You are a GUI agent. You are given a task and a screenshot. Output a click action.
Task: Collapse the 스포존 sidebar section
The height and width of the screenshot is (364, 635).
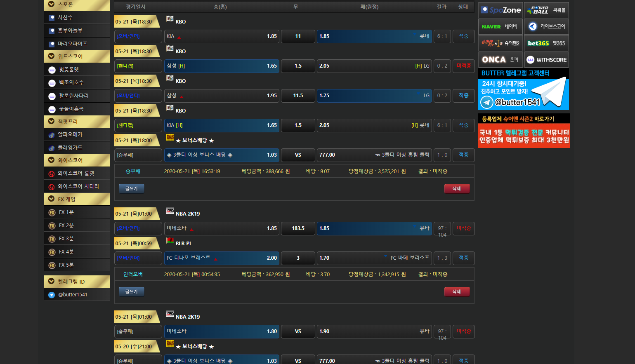(x=52, y=4)
